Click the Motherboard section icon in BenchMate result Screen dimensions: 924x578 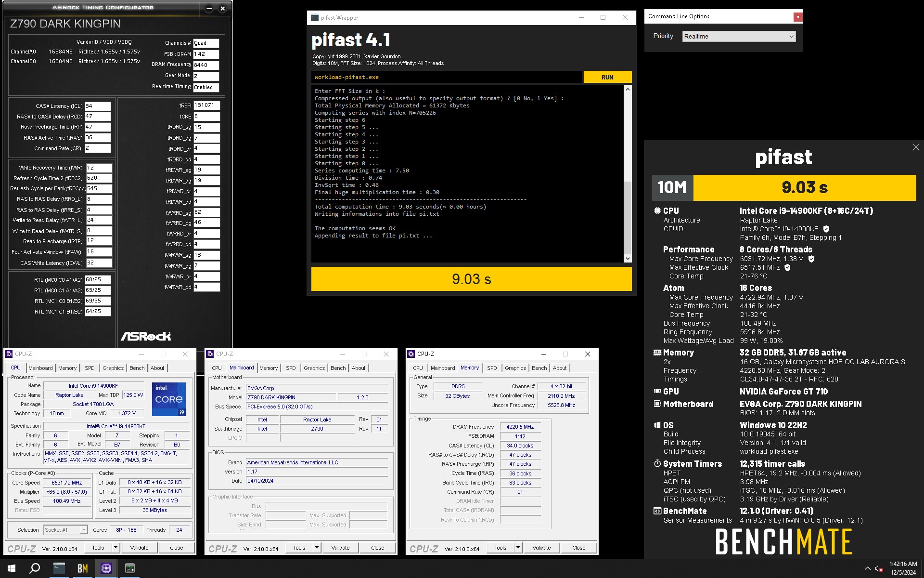[657, 404]
